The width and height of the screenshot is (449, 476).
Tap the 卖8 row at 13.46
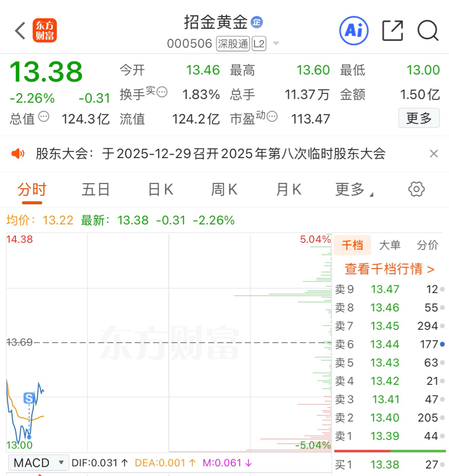coord(390,308)
